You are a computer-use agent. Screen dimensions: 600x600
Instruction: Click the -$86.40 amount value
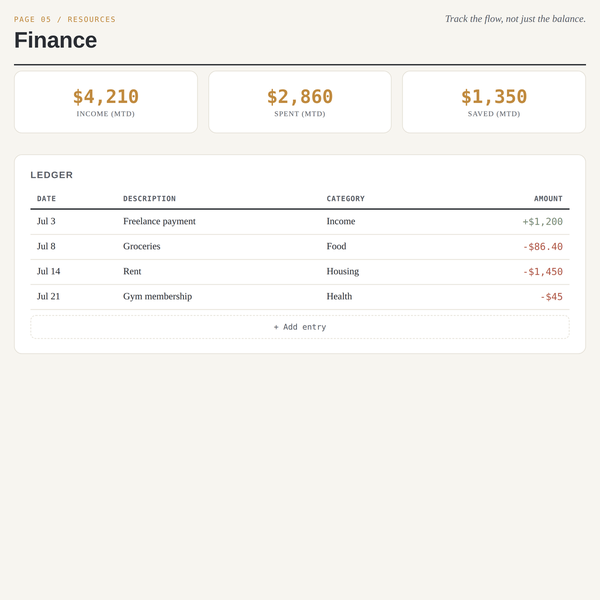pyautogui.click(x=542, y=246)
